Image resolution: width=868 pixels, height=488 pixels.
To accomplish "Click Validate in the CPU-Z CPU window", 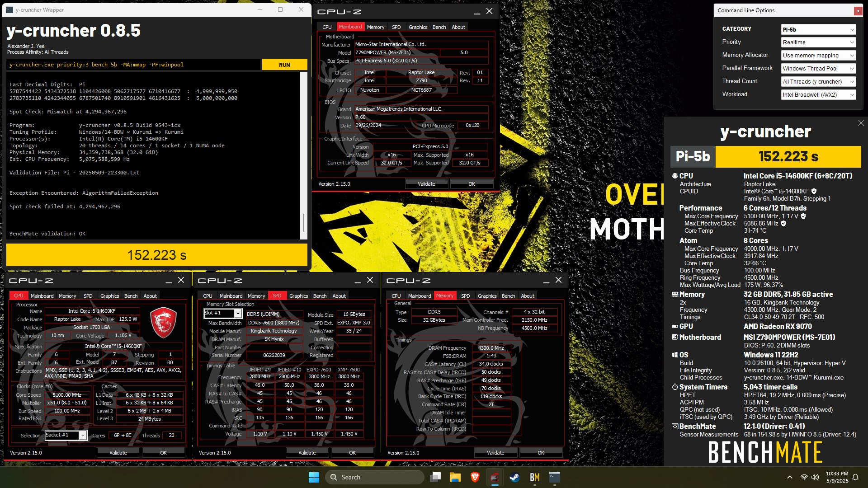I will [x=118, y=453].
